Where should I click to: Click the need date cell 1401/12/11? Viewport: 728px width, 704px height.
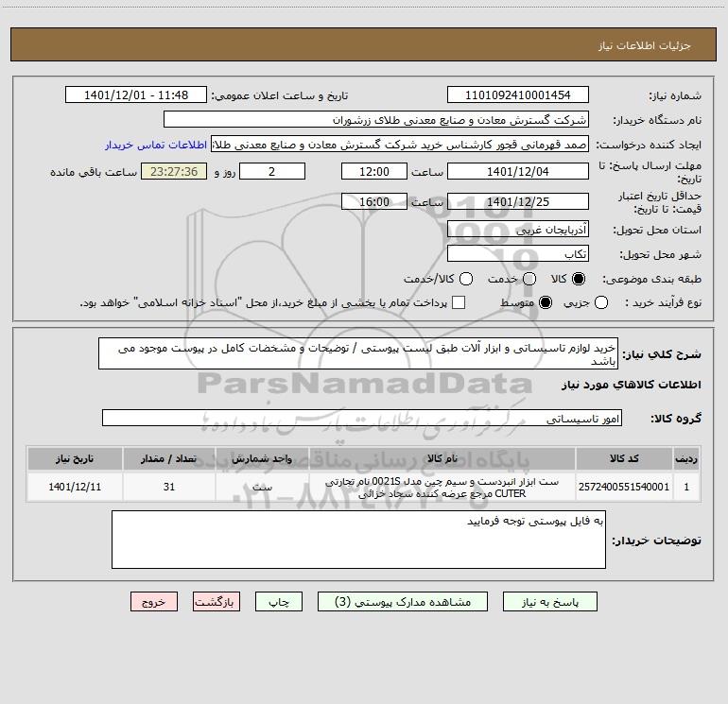[x=75, y=487]
